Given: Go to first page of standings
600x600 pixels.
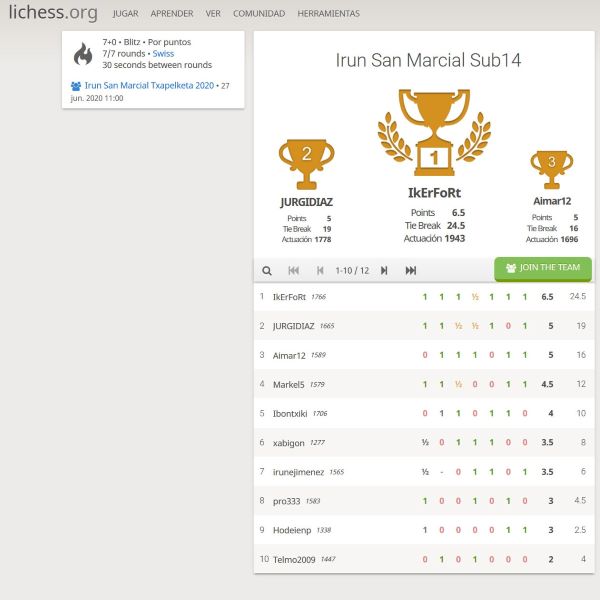Looking at the screenshot, I should (x=294, y=270).
